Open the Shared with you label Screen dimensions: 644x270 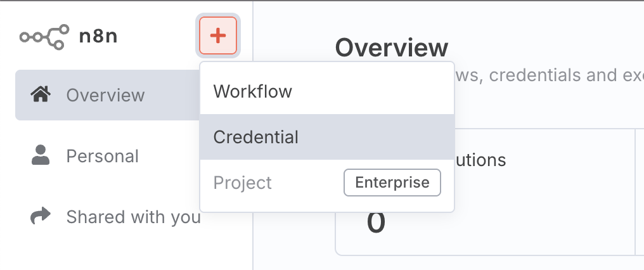tap(133, 217)
